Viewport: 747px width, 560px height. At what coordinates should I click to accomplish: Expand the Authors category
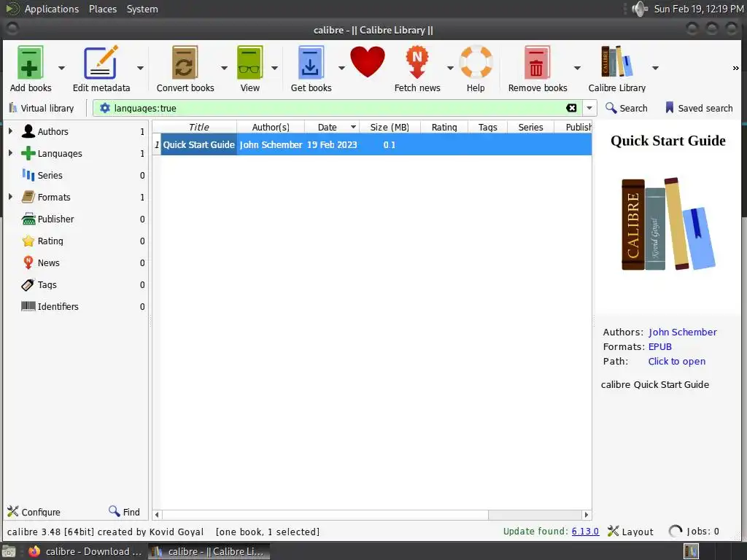coord(10,131)
